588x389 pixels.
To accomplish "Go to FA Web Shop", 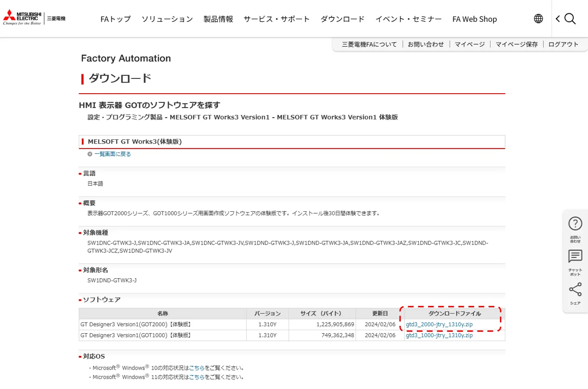I will pos(475,19).
